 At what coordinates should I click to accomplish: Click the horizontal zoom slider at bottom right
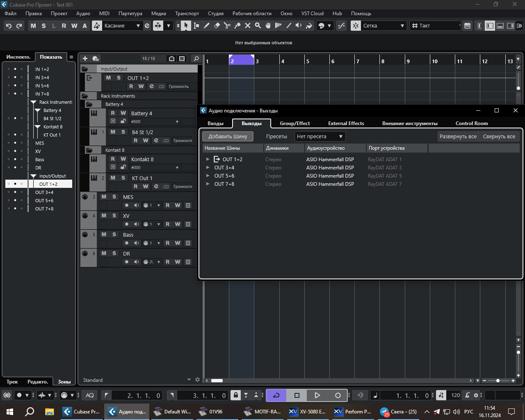498,381
